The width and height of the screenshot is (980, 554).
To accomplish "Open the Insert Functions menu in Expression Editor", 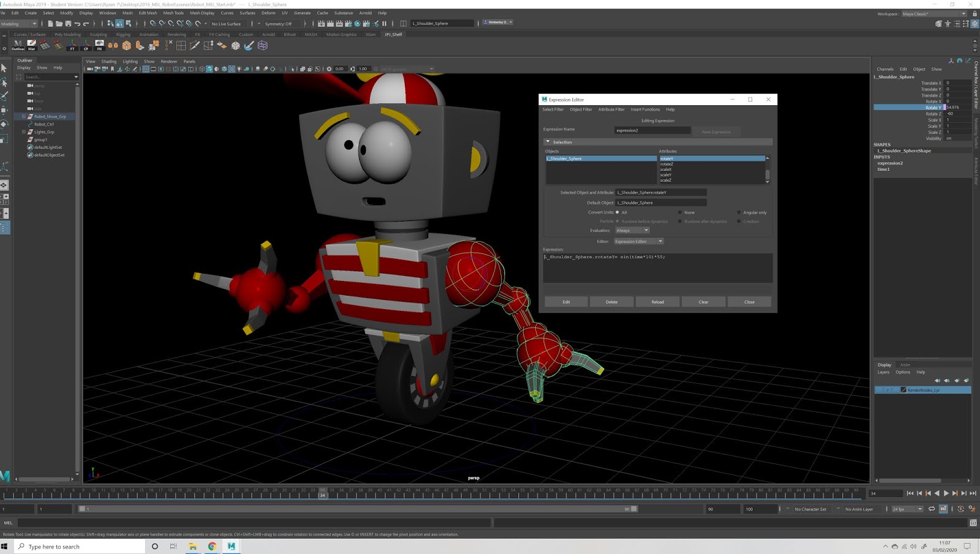I will click(x=645, y=110).
